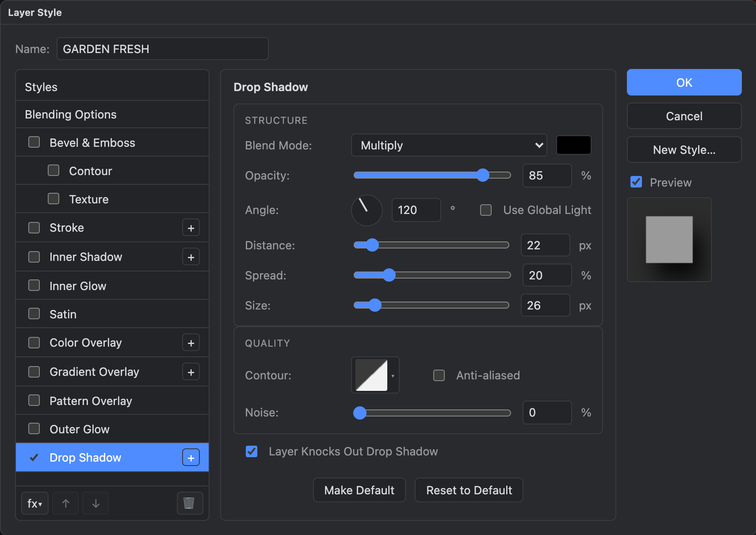Open the Blend Mode Multiply dropdown

coord(449,145)
